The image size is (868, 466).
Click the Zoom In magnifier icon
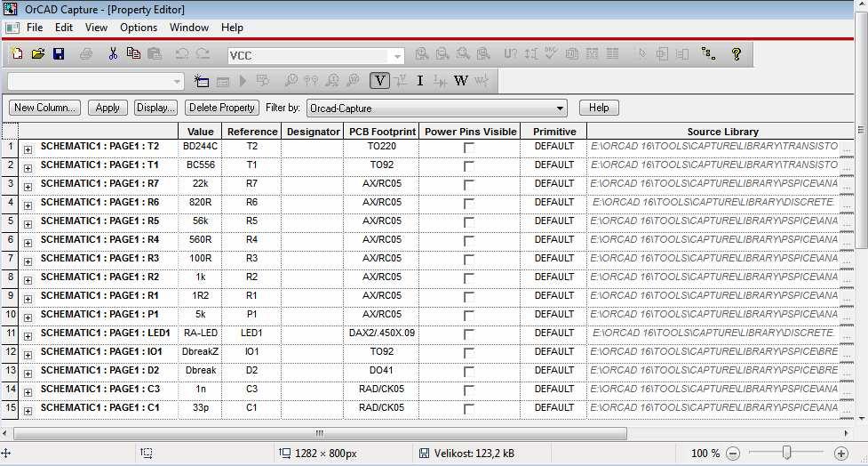[x=422, y=53]
